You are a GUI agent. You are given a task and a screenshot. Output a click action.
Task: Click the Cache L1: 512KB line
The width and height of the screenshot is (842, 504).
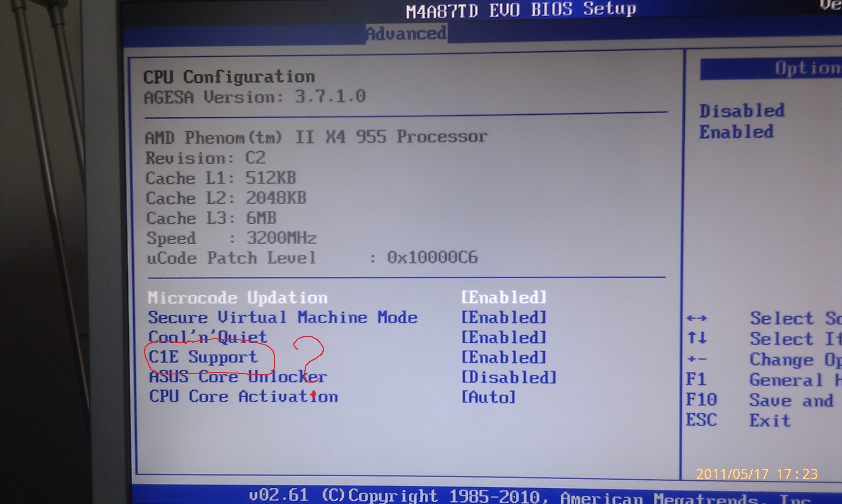221,178
